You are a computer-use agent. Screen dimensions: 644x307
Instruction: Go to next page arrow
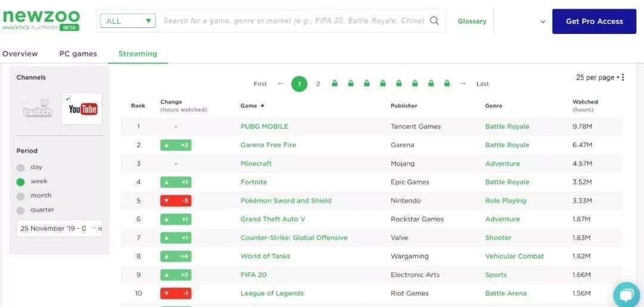463,83
